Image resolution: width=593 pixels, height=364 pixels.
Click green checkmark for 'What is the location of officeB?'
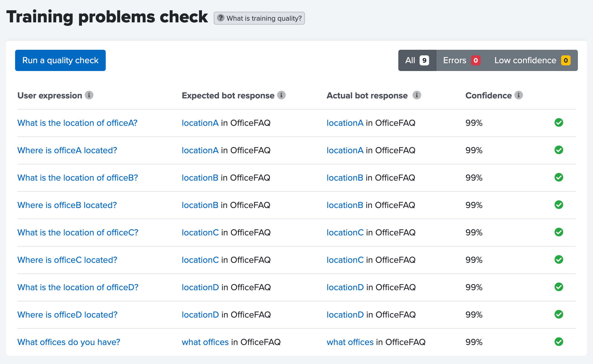[x=559, y=178]
